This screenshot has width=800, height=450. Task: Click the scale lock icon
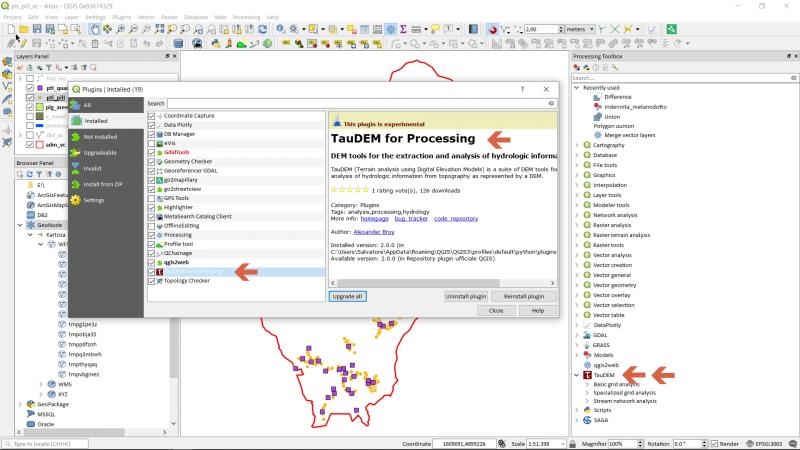coord(572,444)
